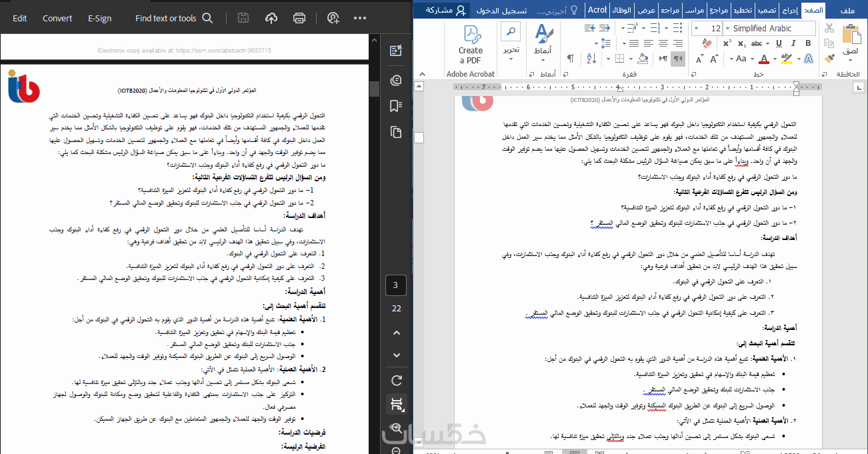
Task: Switch to the إدراج (Insert) ribbon tab
Action: click(789, 10)
